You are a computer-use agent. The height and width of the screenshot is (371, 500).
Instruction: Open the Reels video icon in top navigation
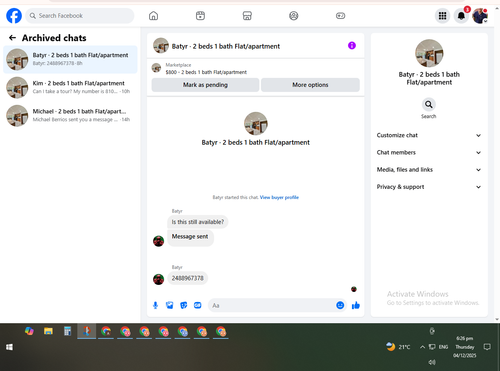tap(200, 16)
